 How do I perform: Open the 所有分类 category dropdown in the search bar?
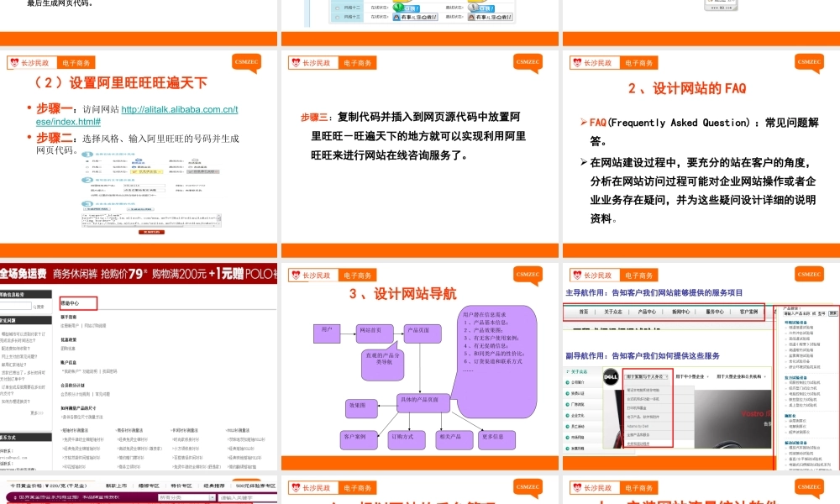185,496
